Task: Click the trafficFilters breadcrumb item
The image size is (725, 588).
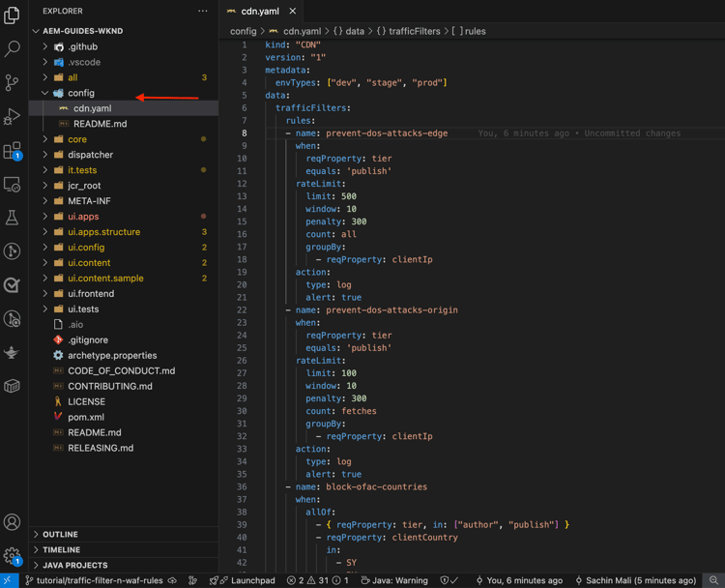Action: (x=412, y=31)
